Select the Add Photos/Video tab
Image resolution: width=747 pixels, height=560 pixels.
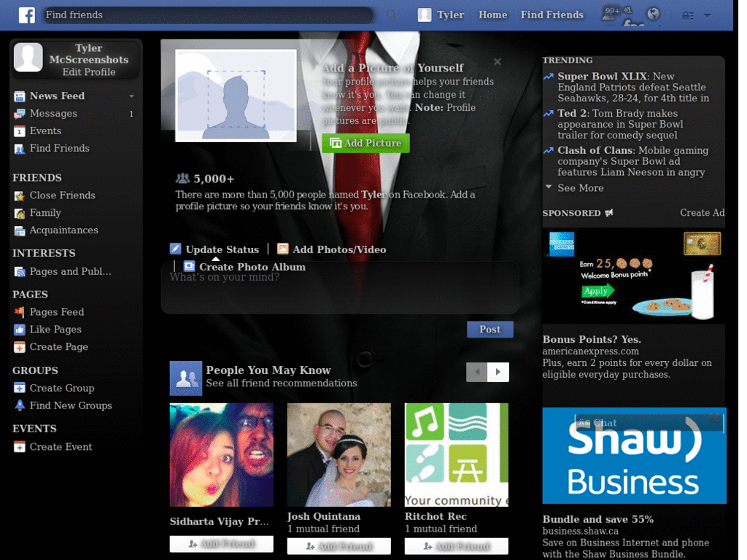(x=339, y=249)
